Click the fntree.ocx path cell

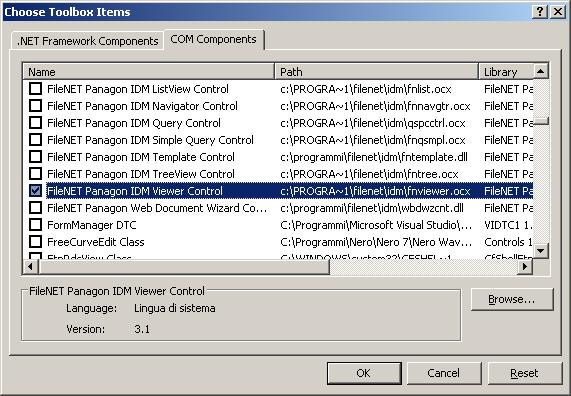(369, 174)
